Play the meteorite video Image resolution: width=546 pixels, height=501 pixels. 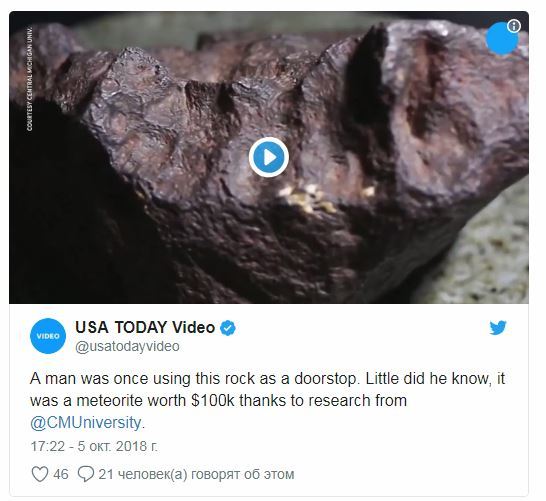click(268, 157)
